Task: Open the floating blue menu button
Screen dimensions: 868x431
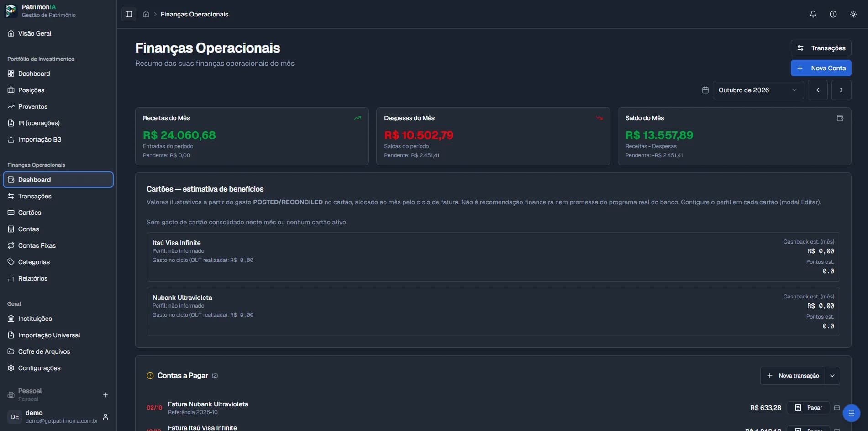Action: coord(851,413)
